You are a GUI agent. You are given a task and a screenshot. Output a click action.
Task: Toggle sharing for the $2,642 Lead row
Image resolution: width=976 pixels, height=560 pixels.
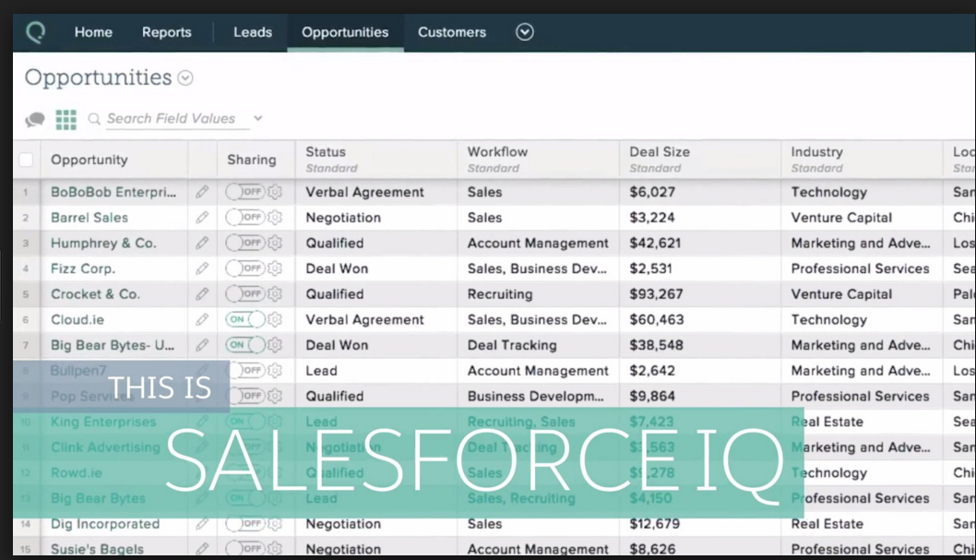(x=248, y=370)
